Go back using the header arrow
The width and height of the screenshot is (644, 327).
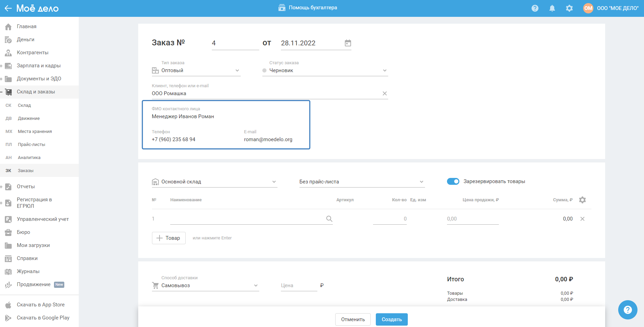pos(8,8)
